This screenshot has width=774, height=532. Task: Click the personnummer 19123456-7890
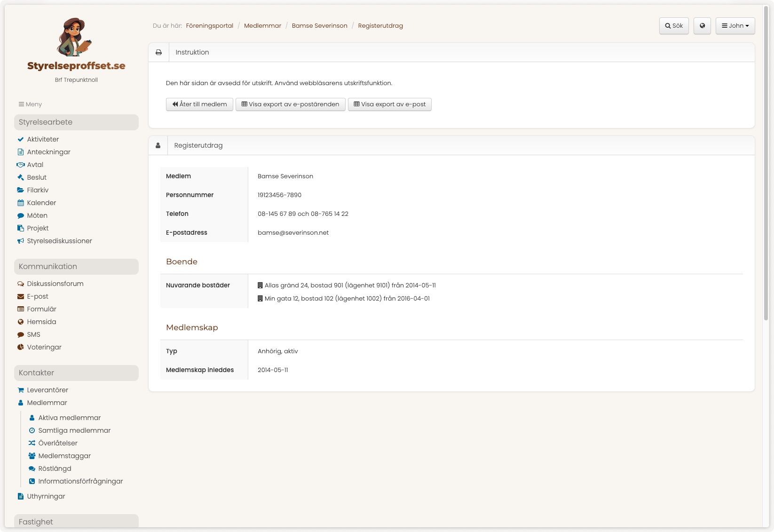[279, 195]
